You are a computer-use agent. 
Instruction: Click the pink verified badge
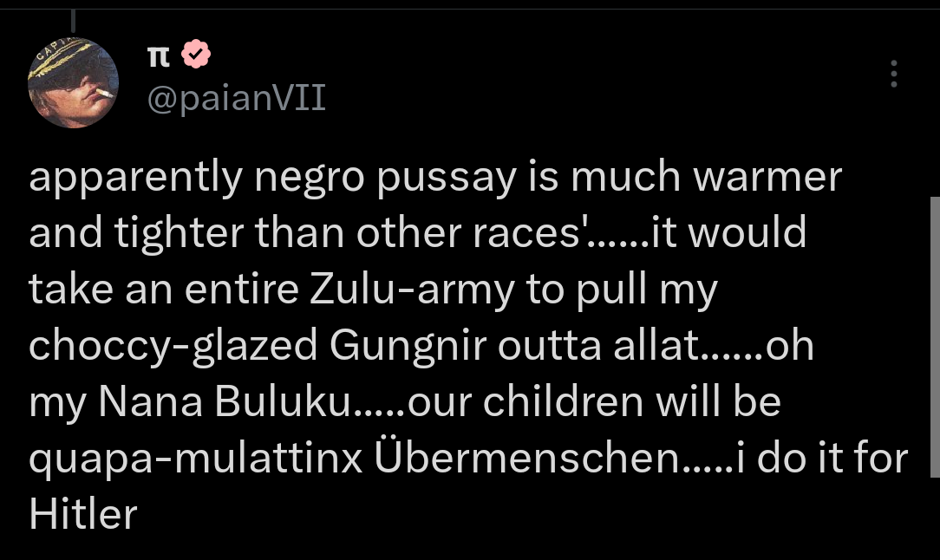coord(194,56)
